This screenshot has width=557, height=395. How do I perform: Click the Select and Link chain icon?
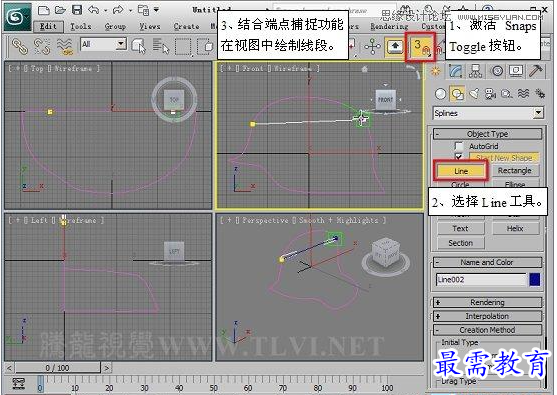click(x=20, y=47)
